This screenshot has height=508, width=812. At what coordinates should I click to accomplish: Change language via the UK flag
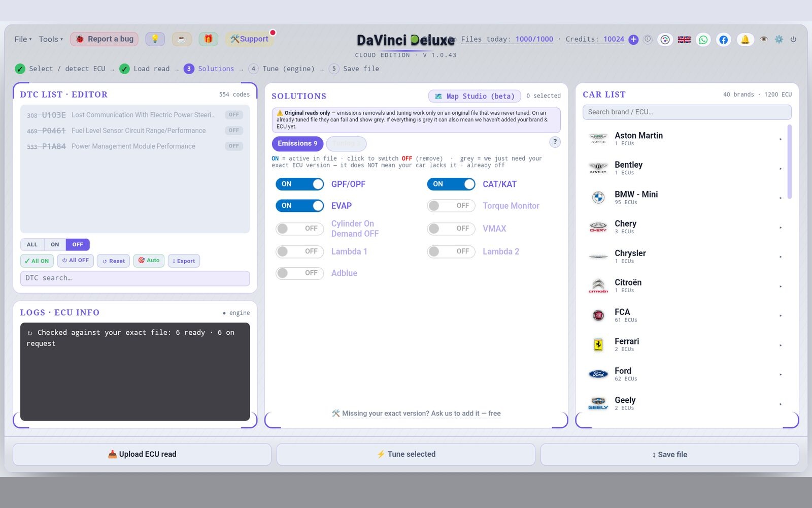684,39
